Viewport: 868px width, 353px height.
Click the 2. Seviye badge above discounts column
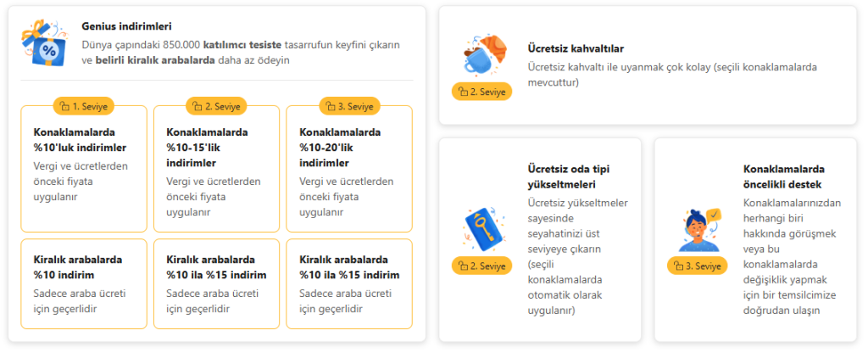click(x=216, y=106)
